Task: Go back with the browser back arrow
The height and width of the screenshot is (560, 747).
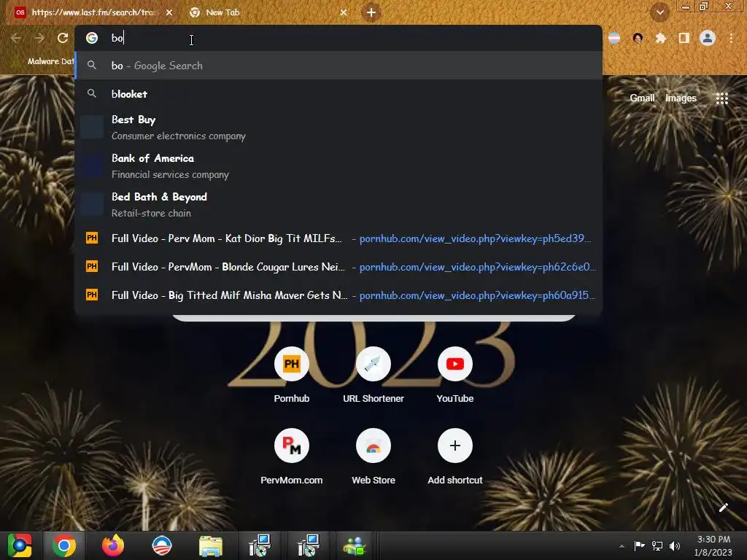Action: click(16, 38)
